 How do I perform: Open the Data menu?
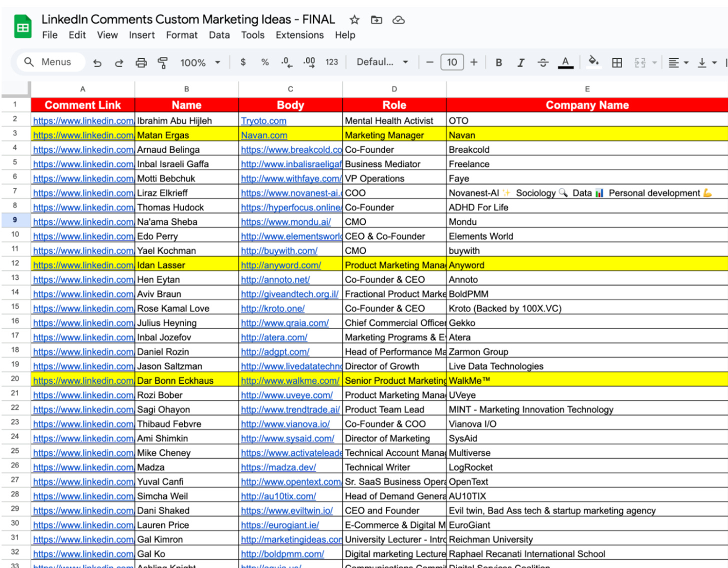point(219,35)
